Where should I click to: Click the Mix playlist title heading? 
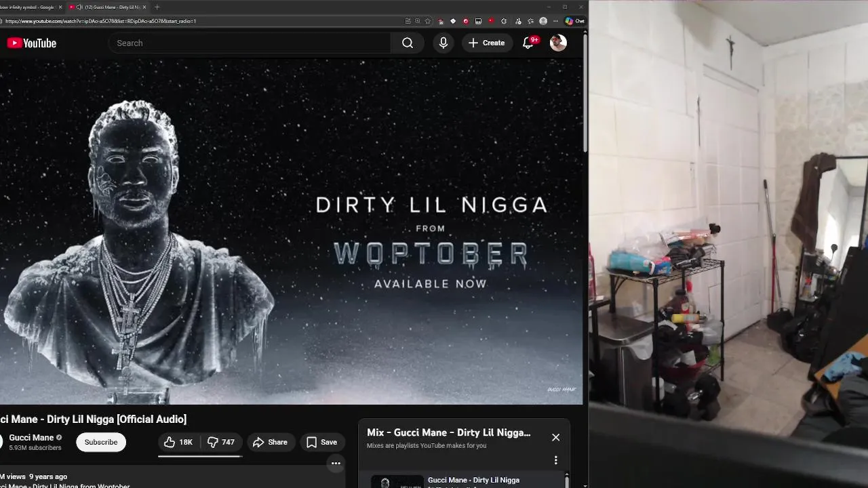coord(449,432)
